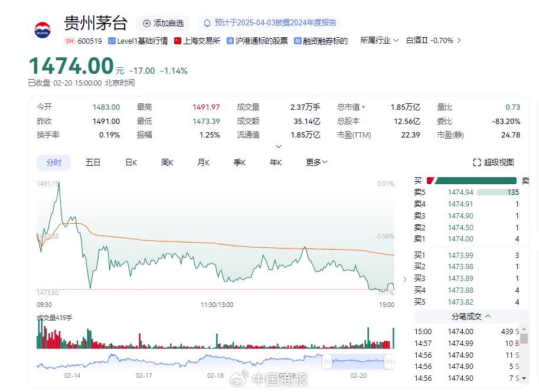Open the 2024 annual report disclosure notice

(270, 23)
